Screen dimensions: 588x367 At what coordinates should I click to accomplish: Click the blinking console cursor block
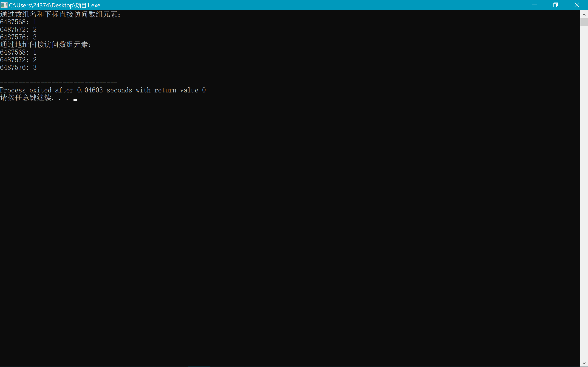coord(75,100)
